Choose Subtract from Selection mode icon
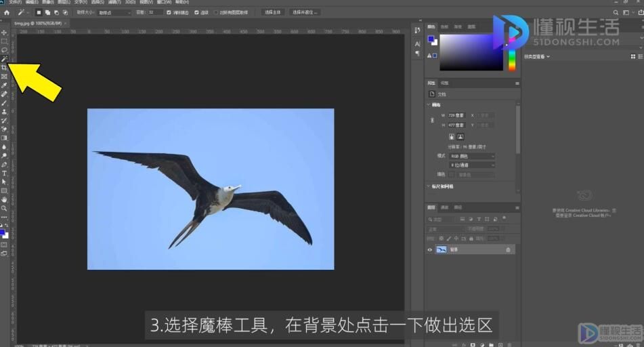 [x=56, y=12]
